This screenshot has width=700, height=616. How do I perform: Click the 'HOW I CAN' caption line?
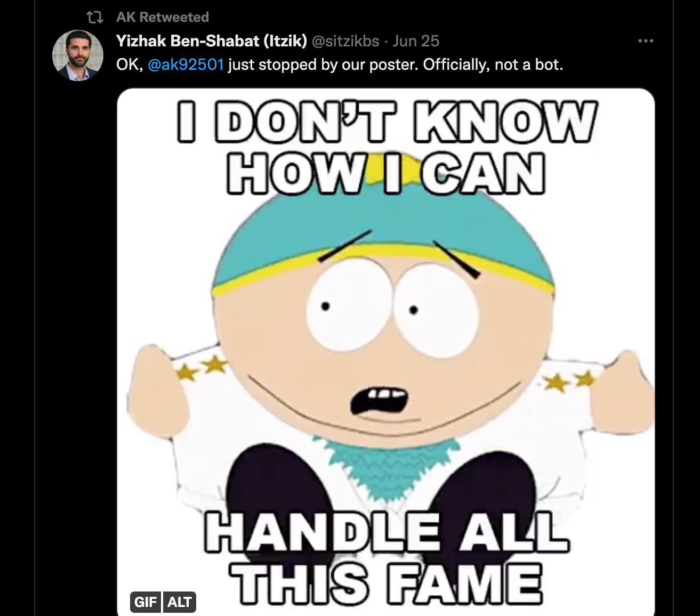[386, 174]
